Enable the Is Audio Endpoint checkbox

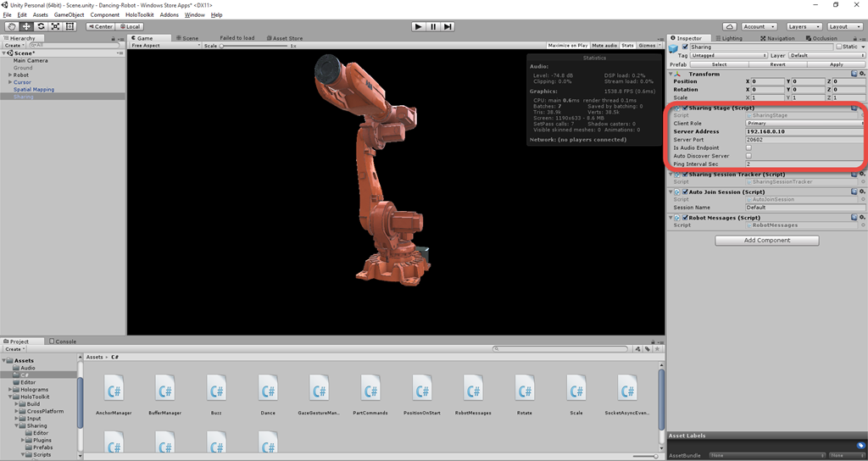click(748, 148)
